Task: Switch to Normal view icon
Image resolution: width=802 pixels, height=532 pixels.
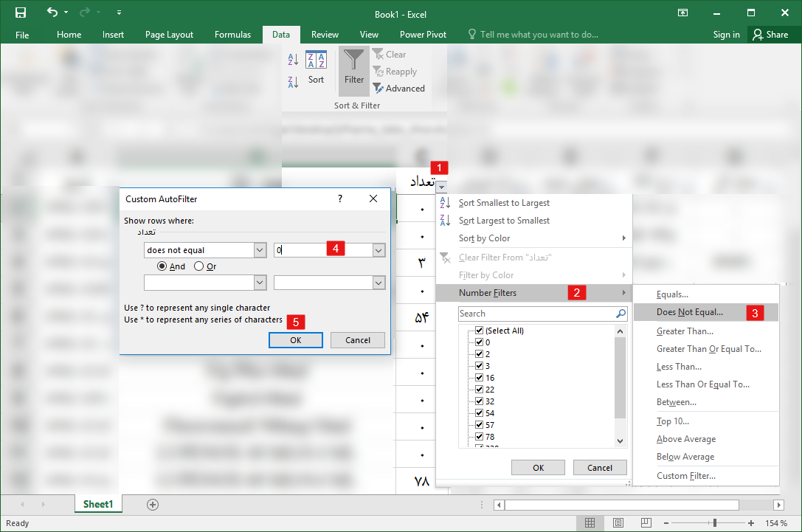Action: (590, 523)
